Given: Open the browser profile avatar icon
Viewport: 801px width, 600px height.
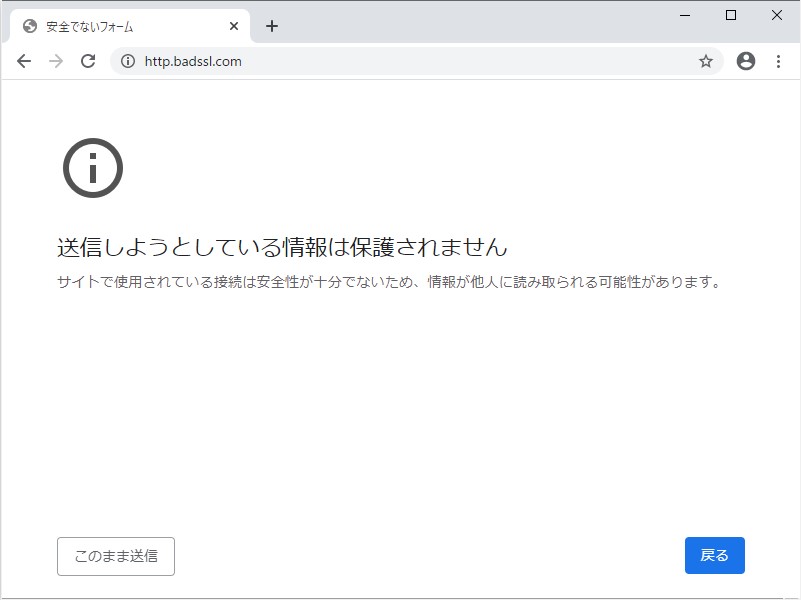Looking at the screenshot, I should pos(745,61).
